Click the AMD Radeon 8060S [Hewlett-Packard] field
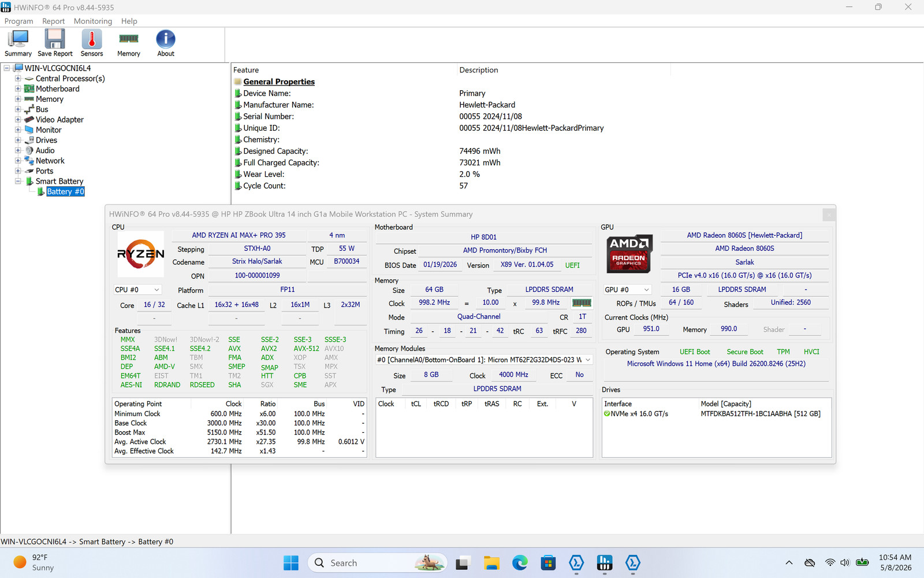Image resolution: width=924 pixels, height=578 pixels. [744, 235]
